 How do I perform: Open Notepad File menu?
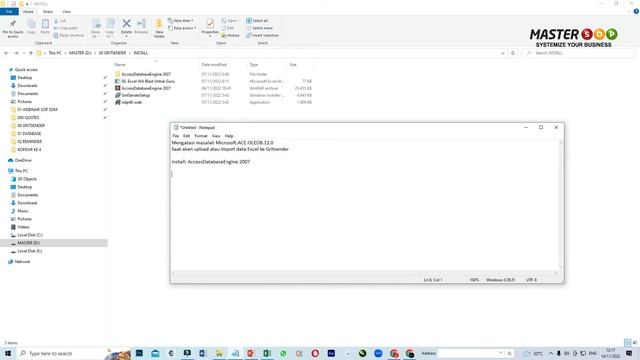coord(176,136)
